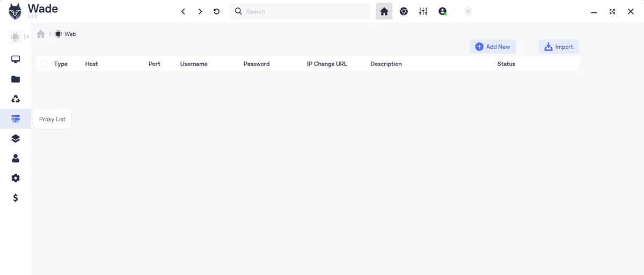Viewport: 644px width, 275px height.
Task: Click the Proxy List tooltip label
Action: (52, 119)
